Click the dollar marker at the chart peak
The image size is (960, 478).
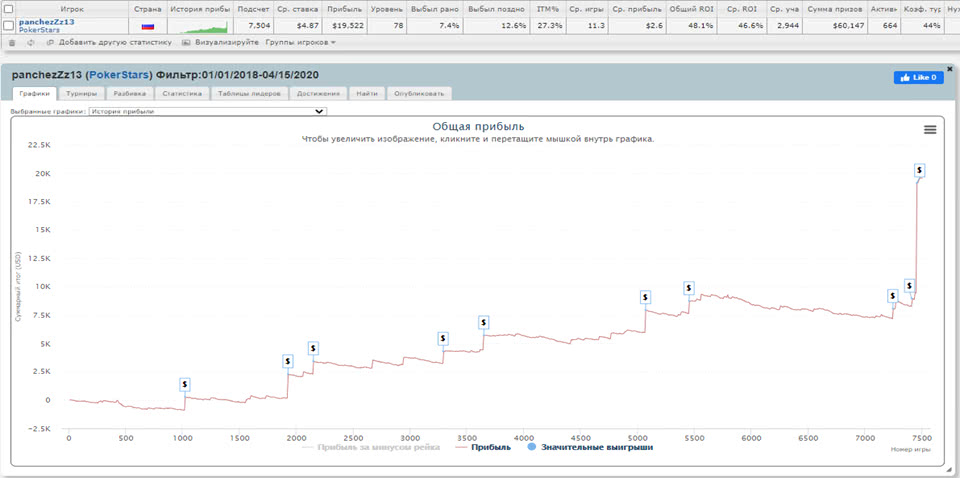coord(920,171)
